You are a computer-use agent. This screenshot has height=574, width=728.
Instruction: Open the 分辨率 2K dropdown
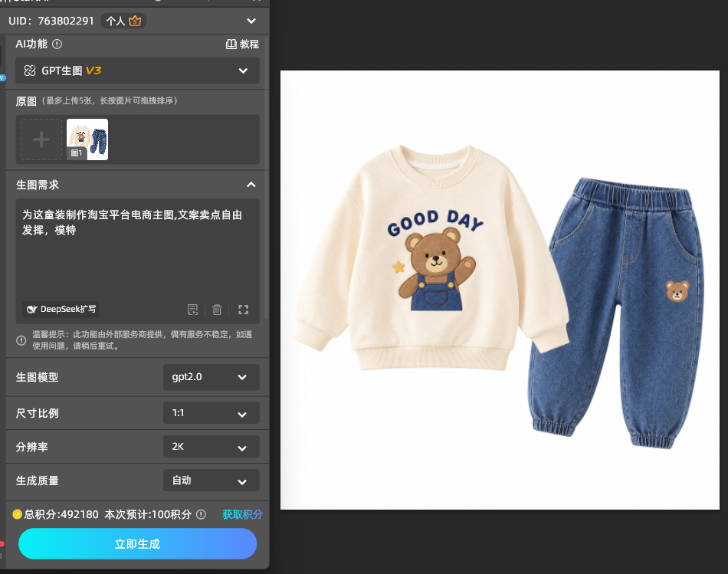point(212,447)
